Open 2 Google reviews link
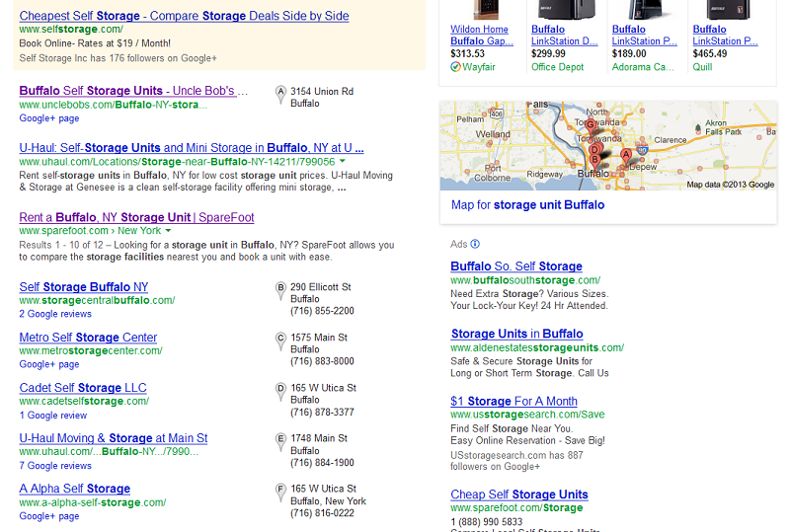This screenshot has height=532, width=790. point(55,314)
